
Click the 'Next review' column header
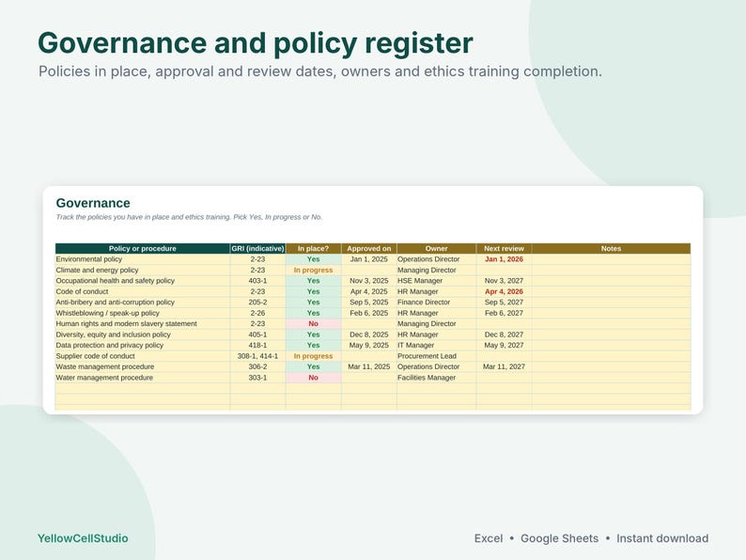point(505,248)
